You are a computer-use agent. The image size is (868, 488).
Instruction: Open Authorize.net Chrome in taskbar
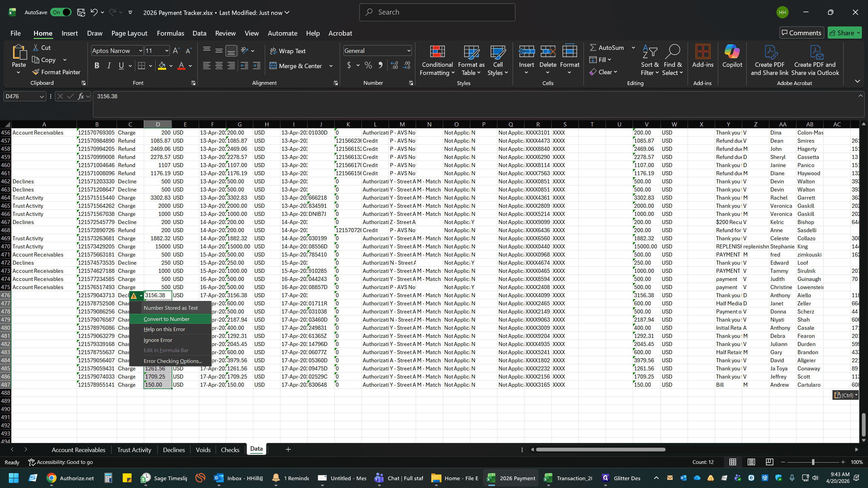click(x=71, y=478)
